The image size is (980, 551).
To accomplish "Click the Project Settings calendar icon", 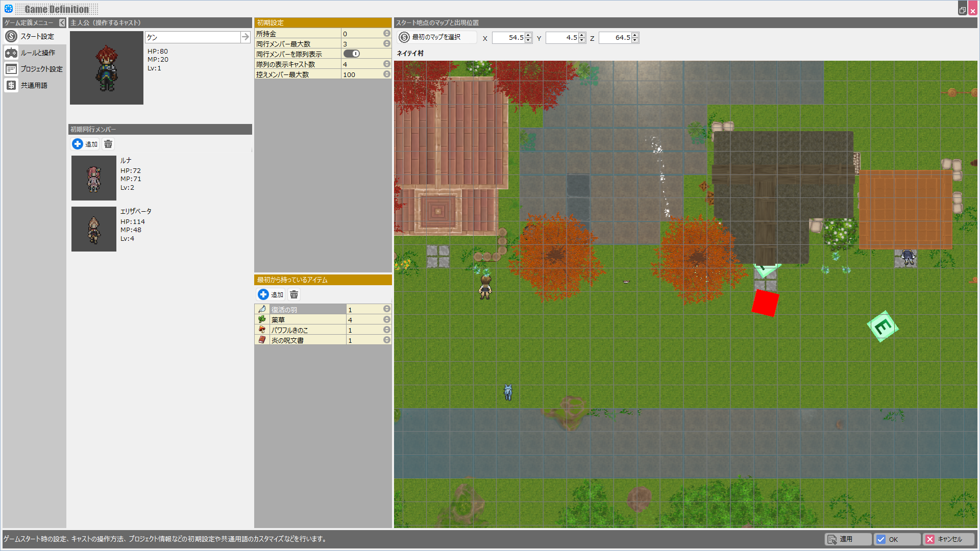I will pyautogui.click(x=11, y=69).
